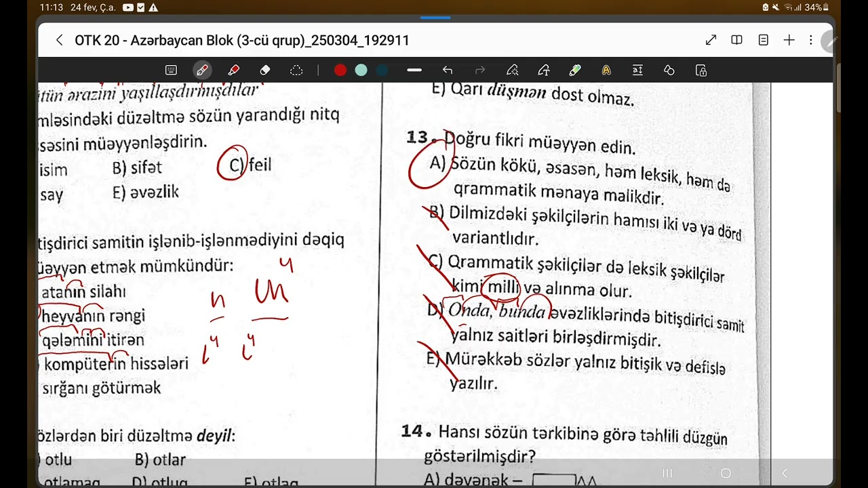Select the pen drawing tool
The width and height of the screenshot is (868, 488).
tap(202, 70)
